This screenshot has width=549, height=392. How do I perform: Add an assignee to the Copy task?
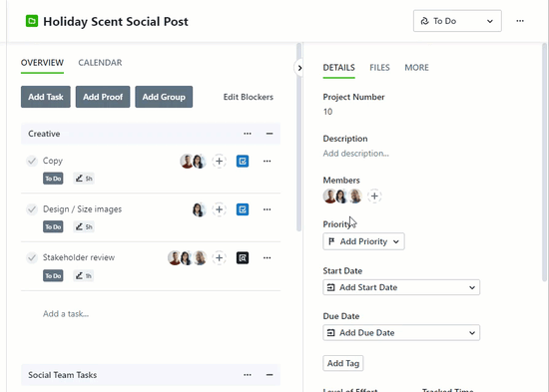[x=220, y=161]
